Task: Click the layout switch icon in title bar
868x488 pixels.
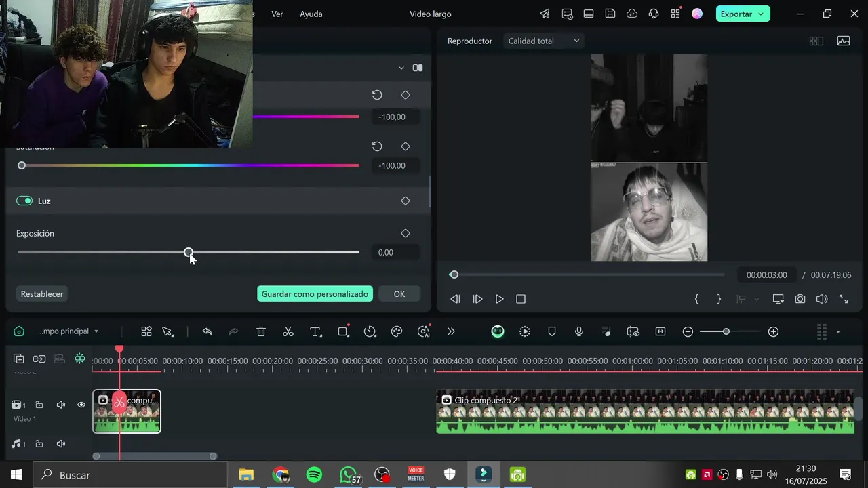Action: click(x=589, y=14)
